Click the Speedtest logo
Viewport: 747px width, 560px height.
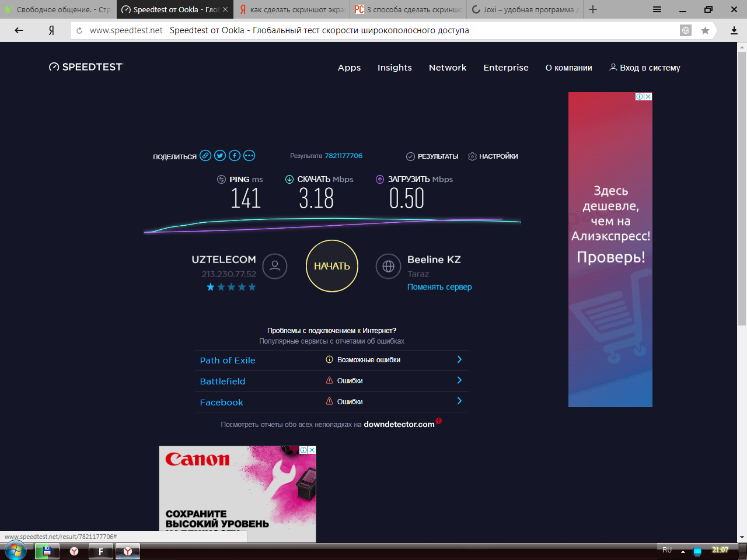86,67
